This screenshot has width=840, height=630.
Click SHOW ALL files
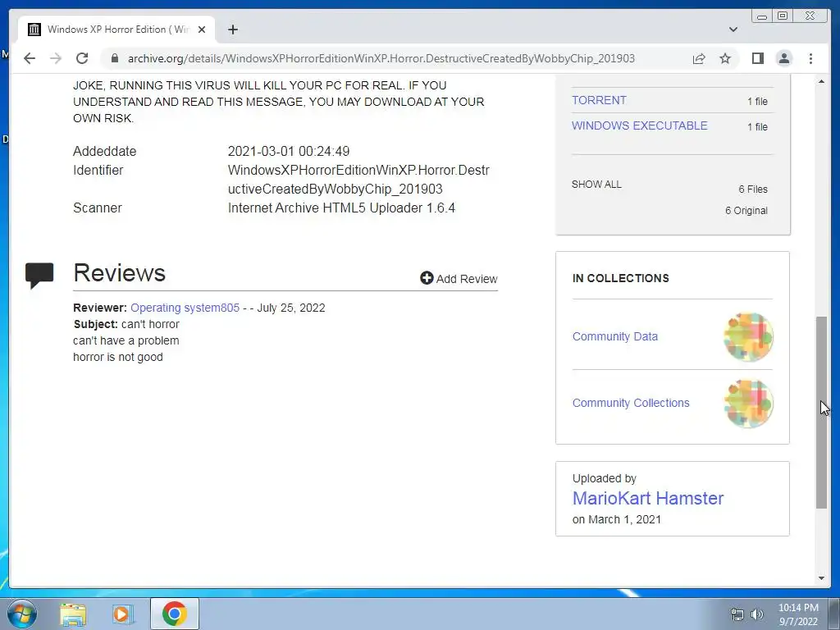596,185
